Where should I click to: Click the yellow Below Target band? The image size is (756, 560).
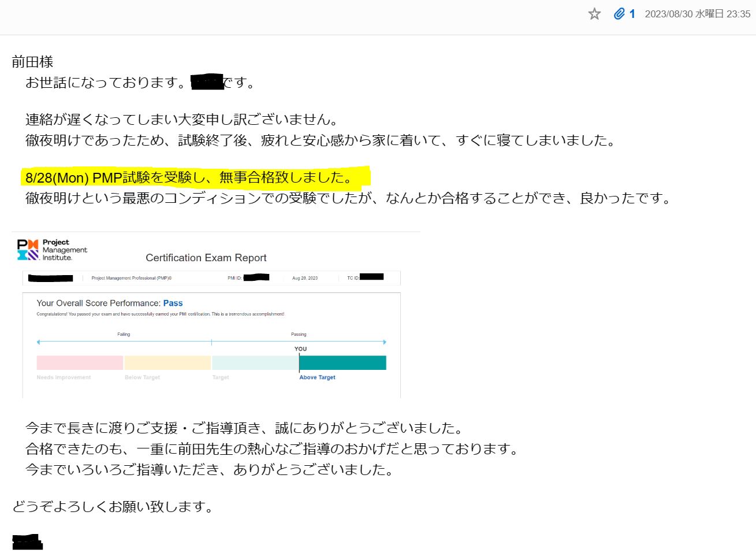(167, 362)
